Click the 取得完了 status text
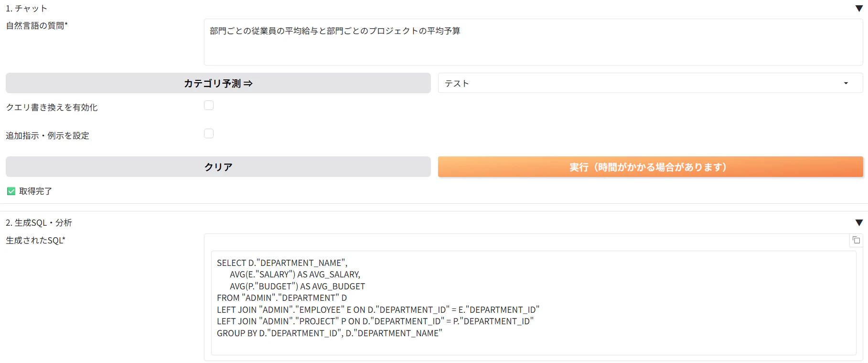This screenshot has height=363, width=868. (35, 191)
